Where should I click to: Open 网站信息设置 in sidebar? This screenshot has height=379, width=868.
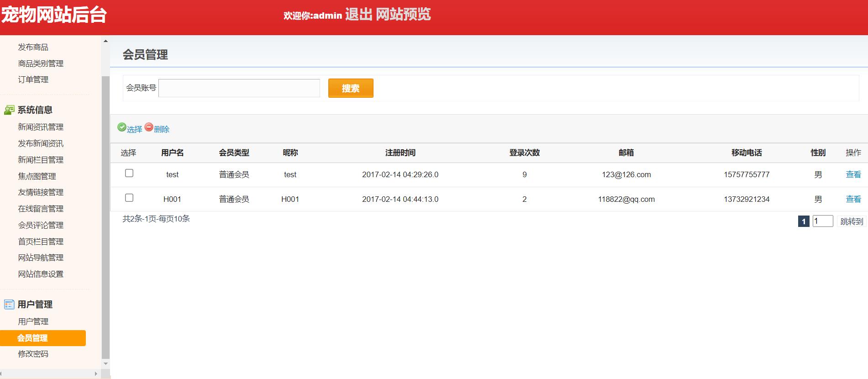point(41,274)
